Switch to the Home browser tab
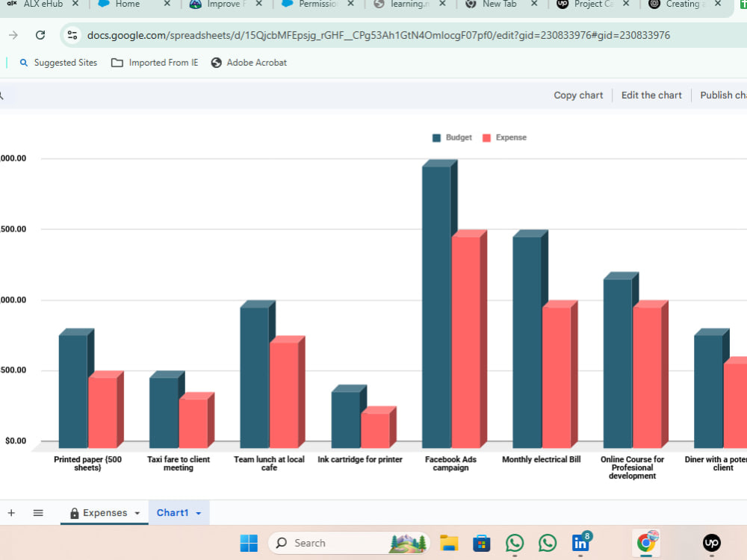This screenshot has width=747, height=560. pyautogui.click(x=128, y=4)
